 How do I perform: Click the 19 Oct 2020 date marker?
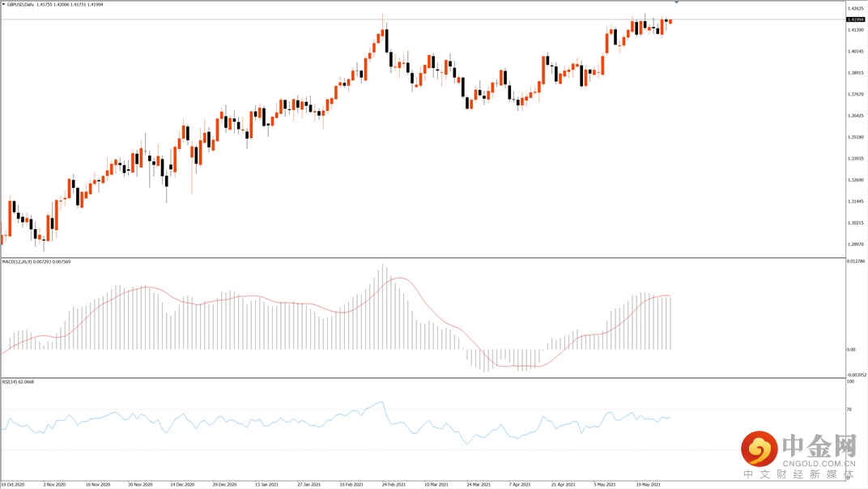pyautogui.click(x=13, y=485)
